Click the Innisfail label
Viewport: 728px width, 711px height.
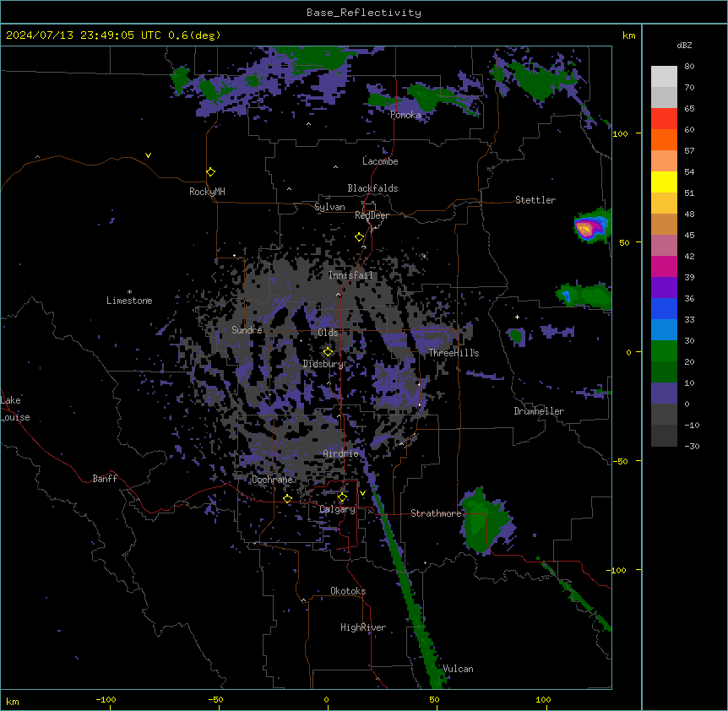(350, 275)
